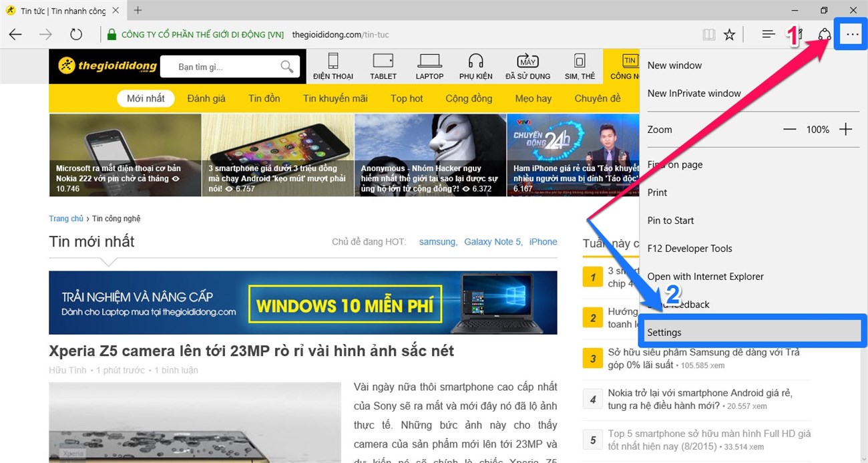Screen dimensions: 868x463
Task: Switch to Cộng đồng tab
Action: tap(469, 98)
